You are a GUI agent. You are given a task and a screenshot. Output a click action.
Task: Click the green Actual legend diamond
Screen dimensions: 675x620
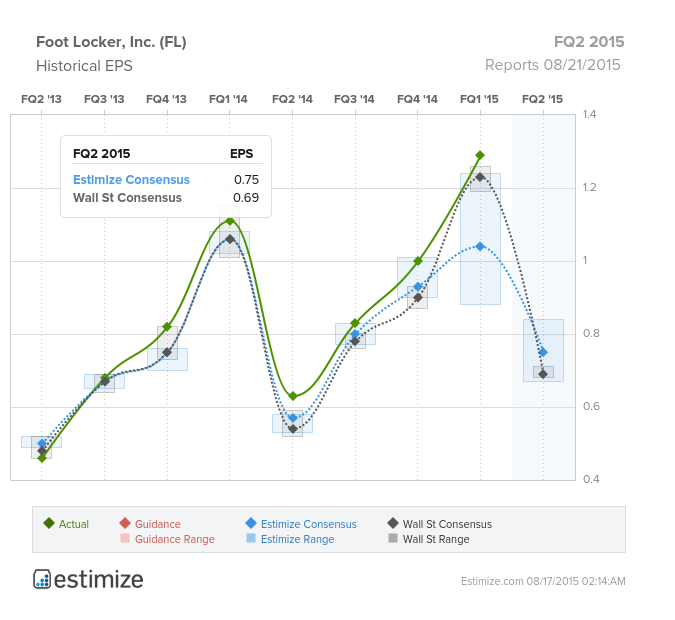(49, 524)
